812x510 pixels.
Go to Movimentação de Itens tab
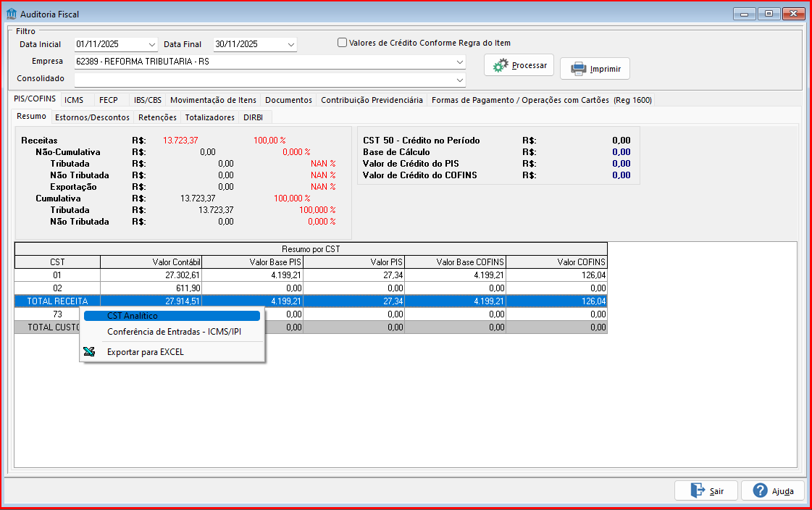click(214, 100)
